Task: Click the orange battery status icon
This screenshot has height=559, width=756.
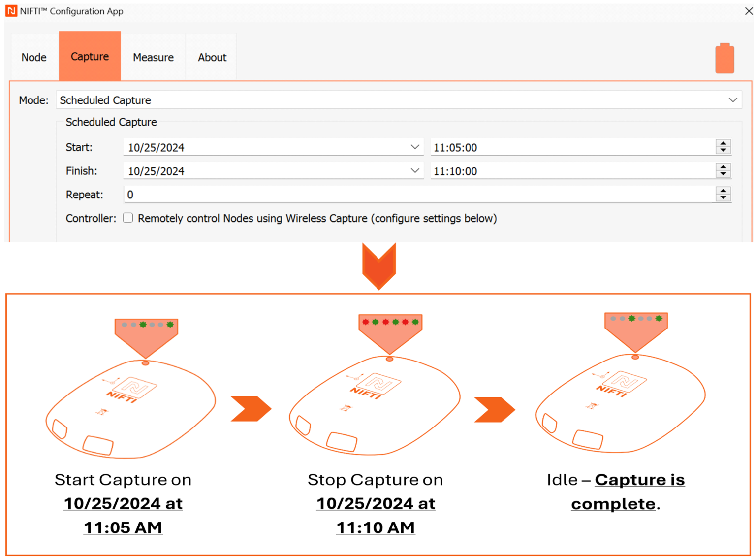Action: tap(724, 59)
